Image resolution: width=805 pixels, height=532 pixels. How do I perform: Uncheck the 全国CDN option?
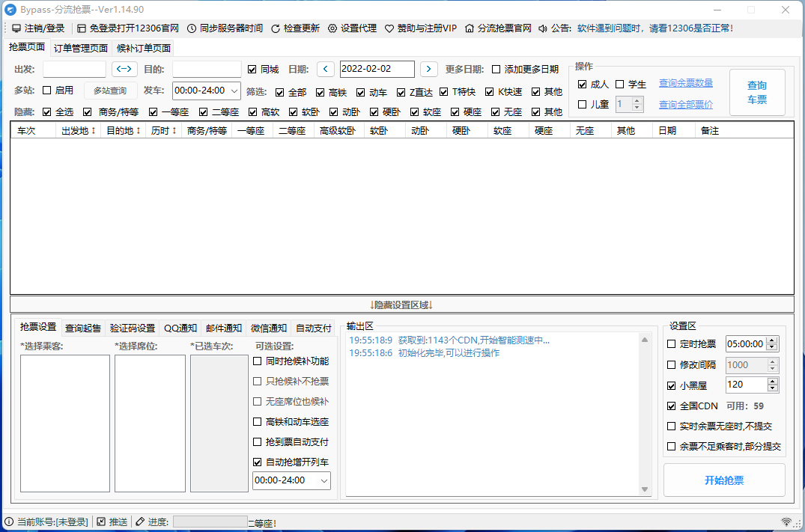click(672, 406)
